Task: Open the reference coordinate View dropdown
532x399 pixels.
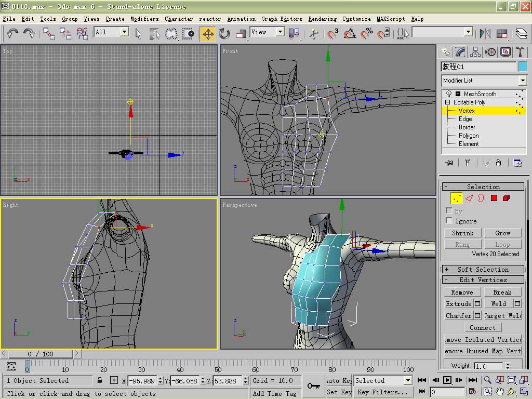Action: (280, 32)
